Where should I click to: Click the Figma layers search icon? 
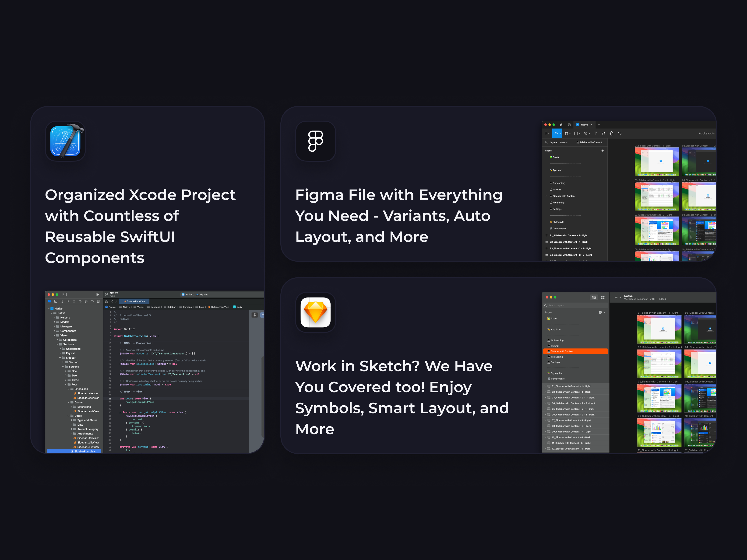pos(546,142)
